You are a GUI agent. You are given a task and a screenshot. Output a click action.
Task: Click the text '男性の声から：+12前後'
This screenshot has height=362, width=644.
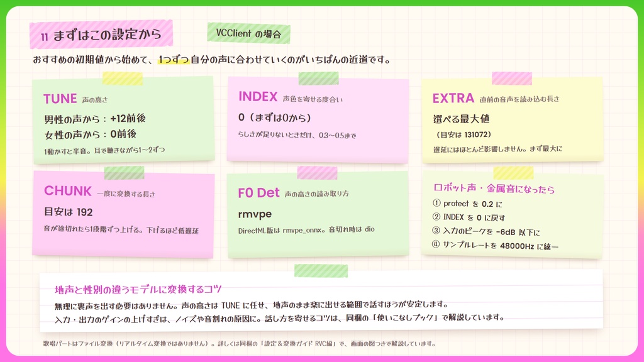95,119
